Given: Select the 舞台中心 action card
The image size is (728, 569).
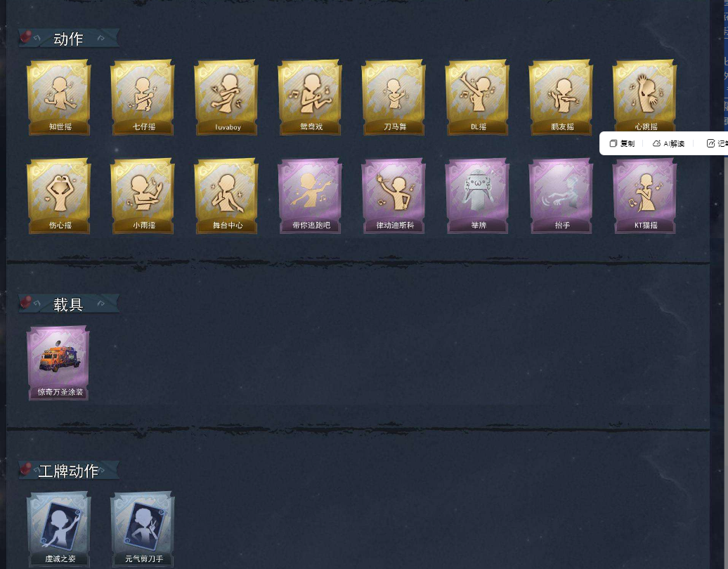Looking at the screenshot, I should [226, 196].
